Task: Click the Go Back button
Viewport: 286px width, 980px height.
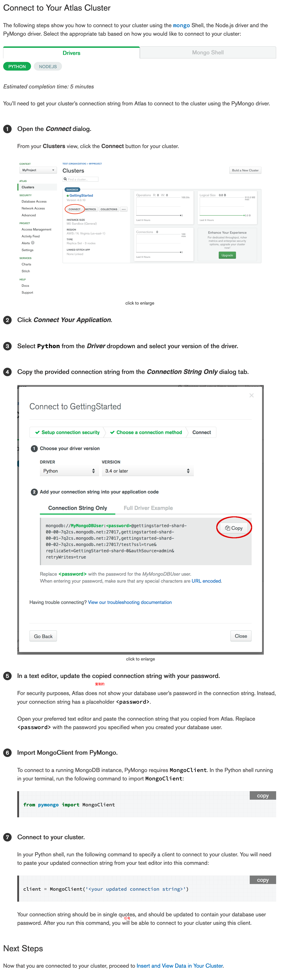Action: click(x=43, y=636)
